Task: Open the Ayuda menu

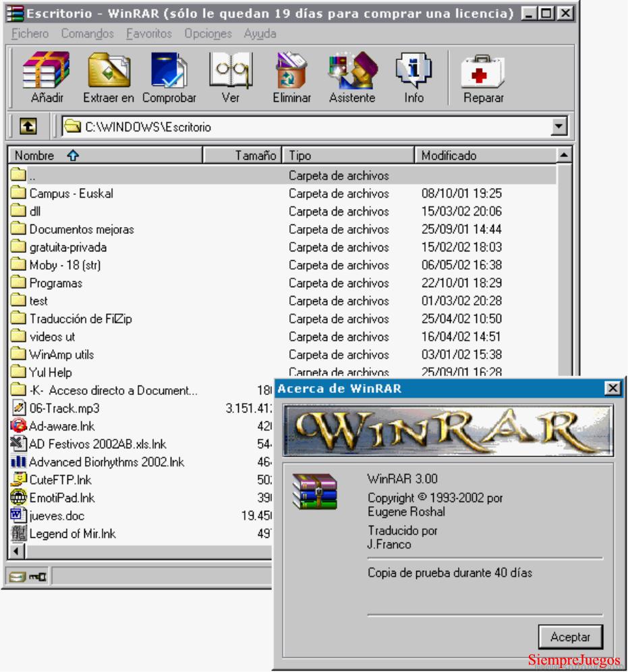Action: click(x=260, y=34)
